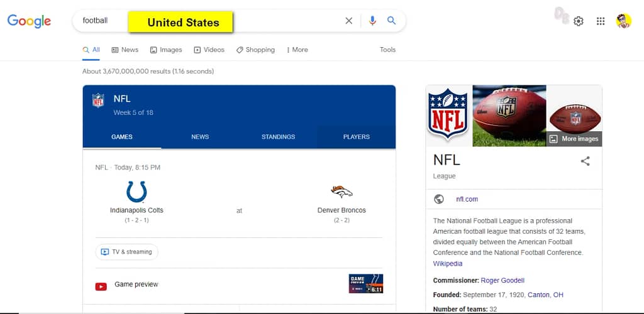
Task: Click the Canton, OH link
Action: pyautogui.click(x=545, y=295)
